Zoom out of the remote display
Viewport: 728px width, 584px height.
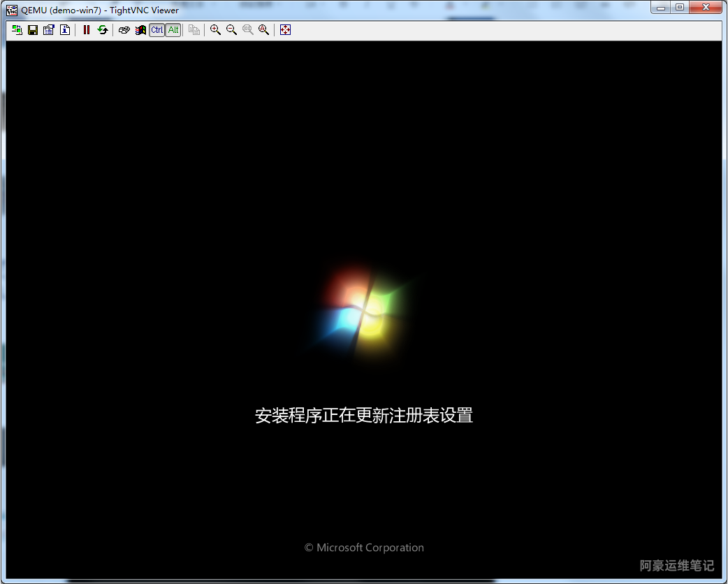(x=231, y=30)
